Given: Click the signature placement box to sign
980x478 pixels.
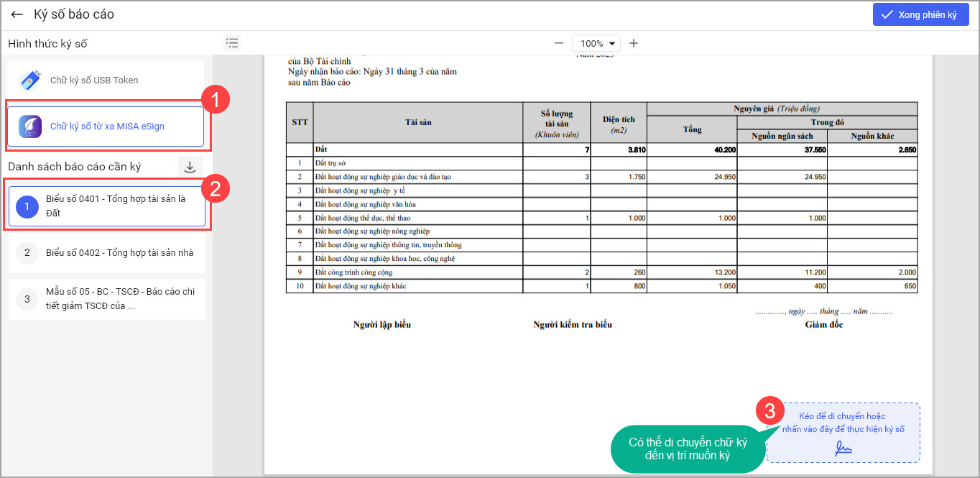Looking at the screenshot, I should 843,433.
